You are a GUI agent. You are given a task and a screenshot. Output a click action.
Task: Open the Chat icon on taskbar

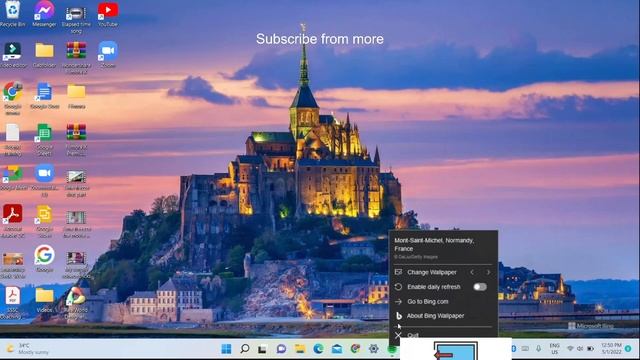pos(281,349)
